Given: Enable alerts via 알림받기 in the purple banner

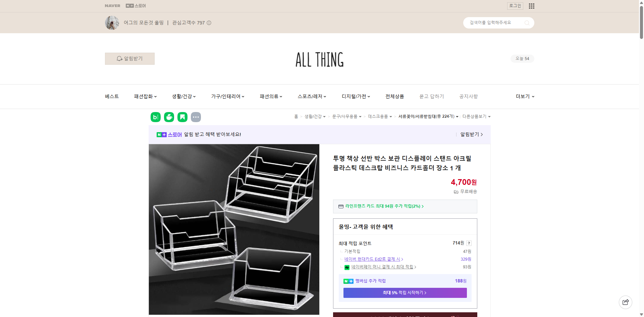Looking at the screenshot, I should (x=470, y=134).
